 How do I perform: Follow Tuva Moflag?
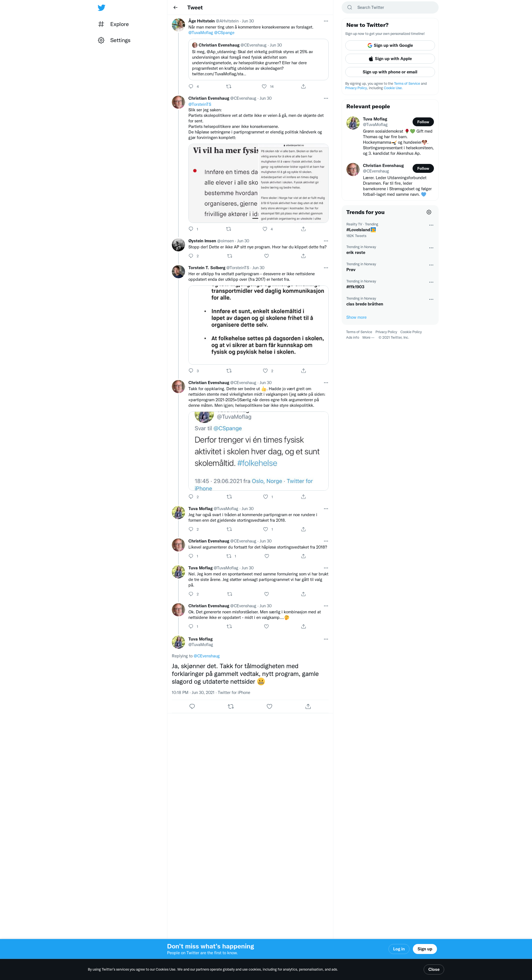(423, 122)
